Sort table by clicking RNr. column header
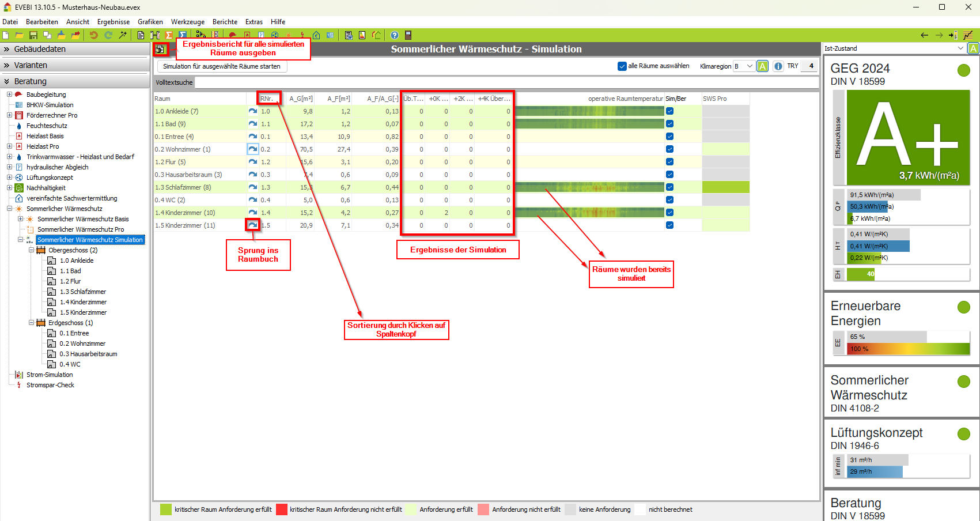 point(268,99)
